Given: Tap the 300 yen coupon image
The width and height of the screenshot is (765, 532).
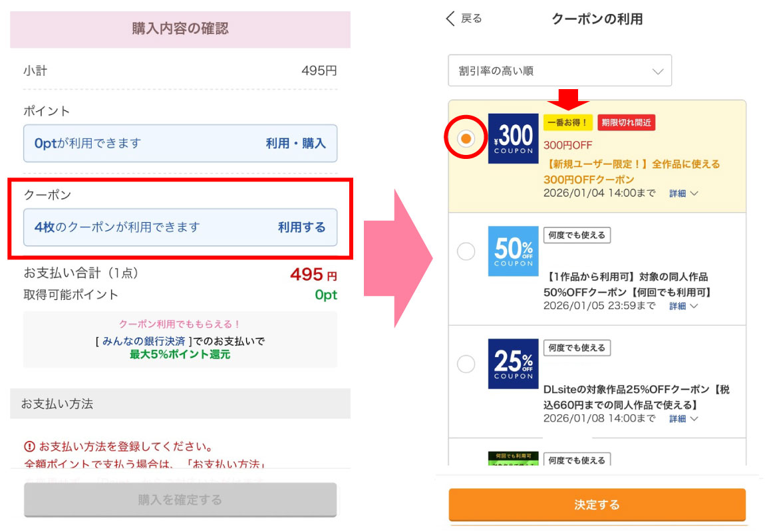Looking at the screenshot, I should click(x=513, y=138).
